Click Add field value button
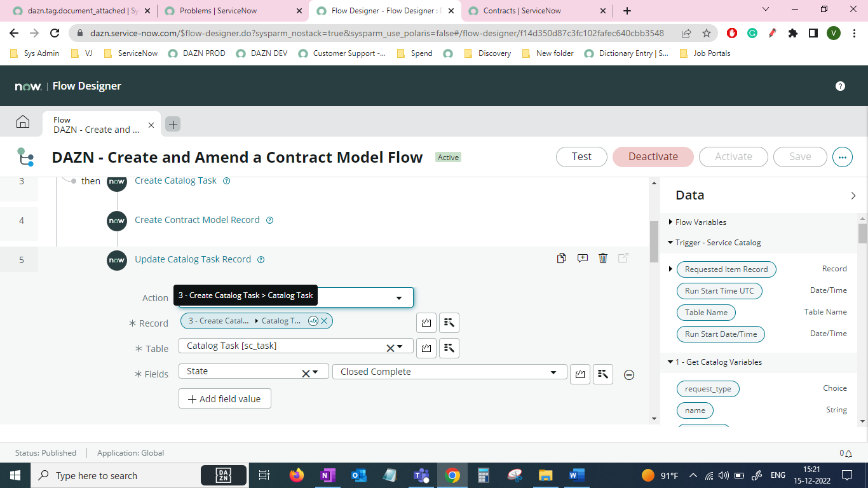The image size is (868, 488). (x=225, y=398)
